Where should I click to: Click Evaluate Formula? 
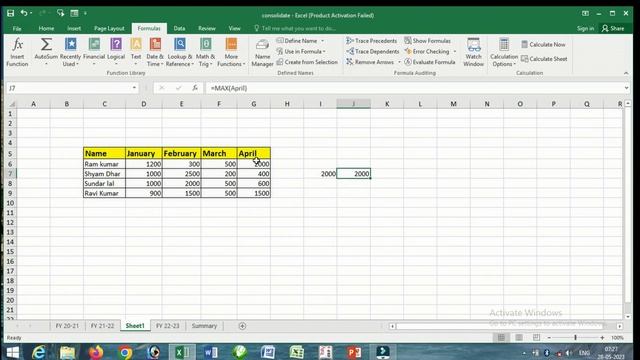point(430,62)
